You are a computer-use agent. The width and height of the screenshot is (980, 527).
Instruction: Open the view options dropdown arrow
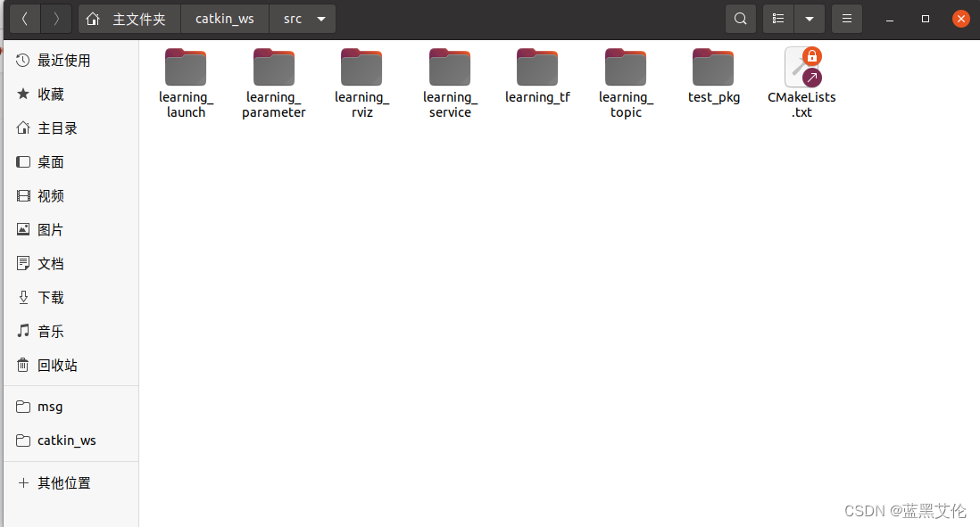tap(810, 19)
